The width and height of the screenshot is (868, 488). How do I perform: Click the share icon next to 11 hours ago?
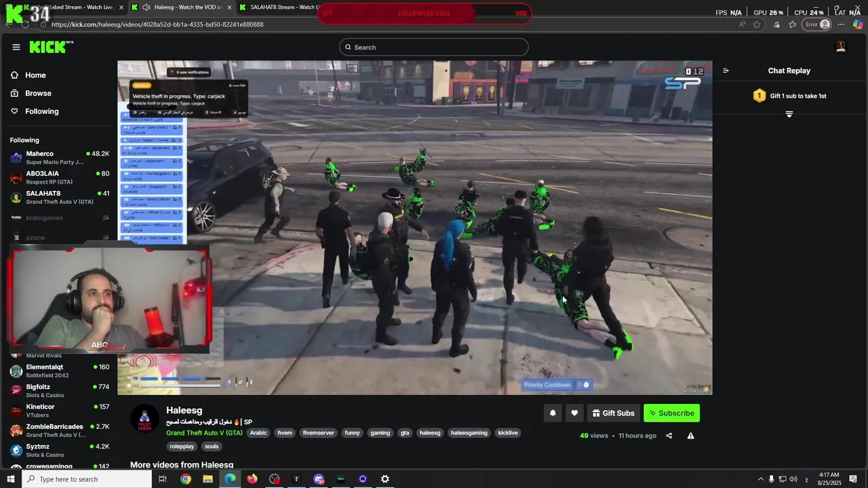pos(669,436)
